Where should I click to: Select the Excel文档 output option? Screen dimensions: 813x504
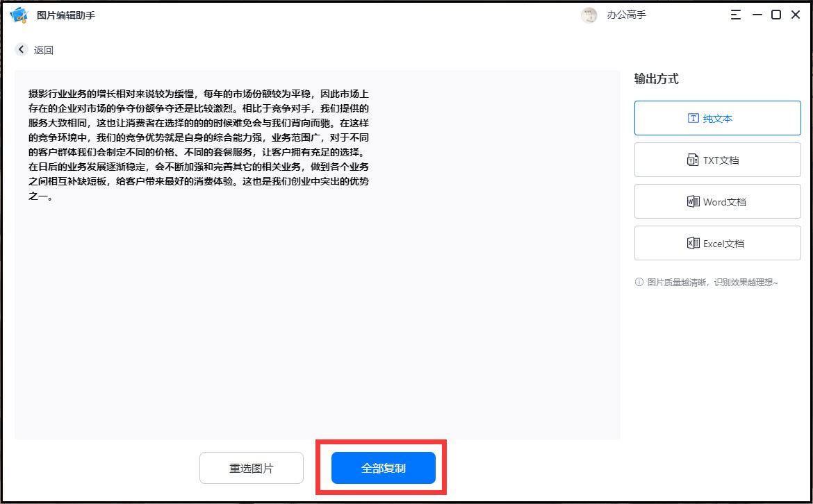(718, 243)
